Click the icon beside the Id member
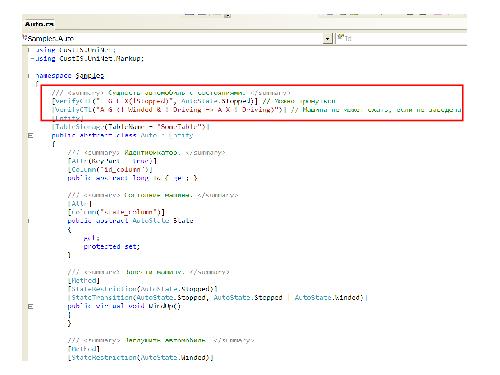Screen dimensions: 500x375 click(x=340, y=37)
